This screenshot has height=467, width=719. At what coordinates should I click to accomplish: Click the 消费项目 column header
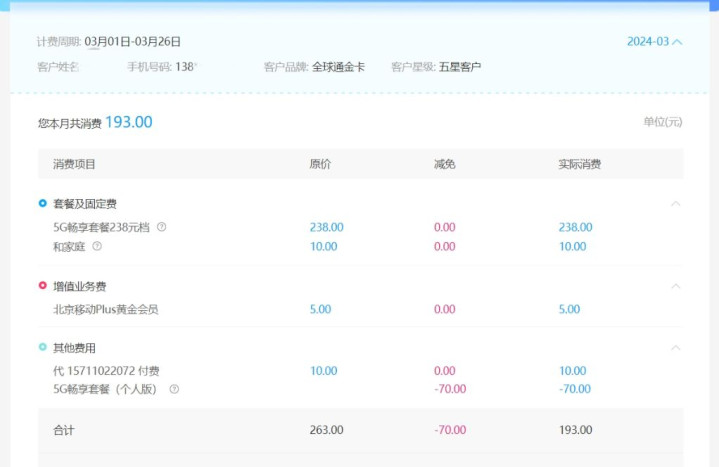[74, 164]
